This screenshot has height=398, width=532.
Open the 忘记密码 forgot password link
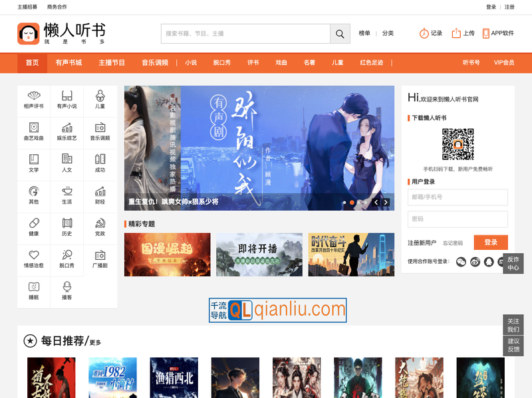click(453, 242)
